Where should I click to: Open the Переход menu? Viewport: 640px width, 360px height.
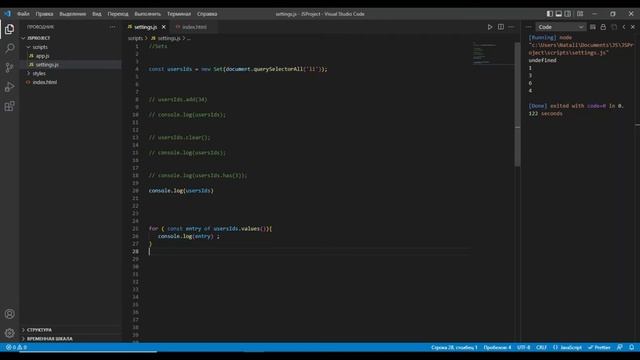(118, 13)
